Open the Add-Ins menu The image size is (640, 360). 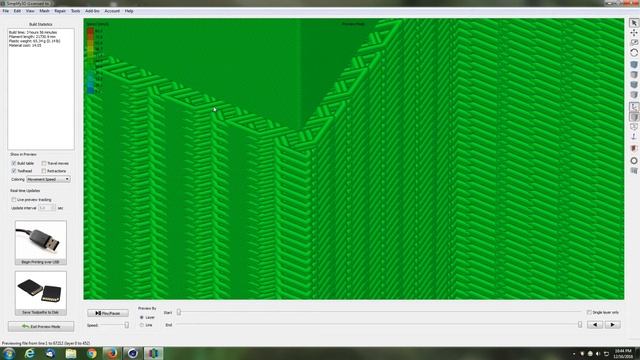coord(92,11)
